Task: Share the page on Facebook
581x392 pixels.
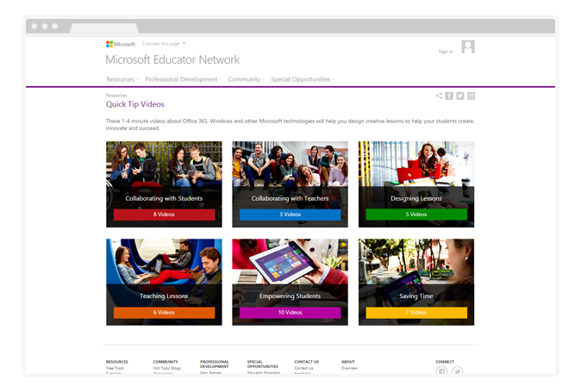Action: tap(449, 96)
